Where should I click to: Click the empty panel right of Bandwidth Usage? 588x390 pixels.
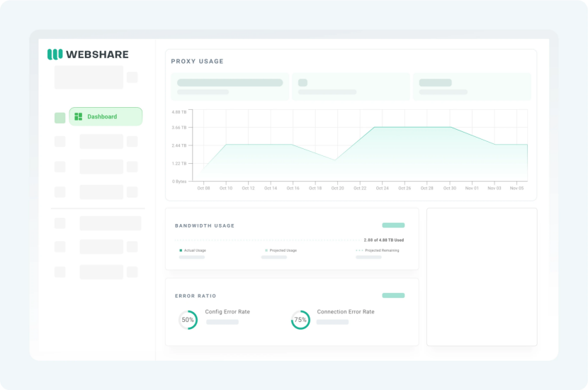point(482,277)
